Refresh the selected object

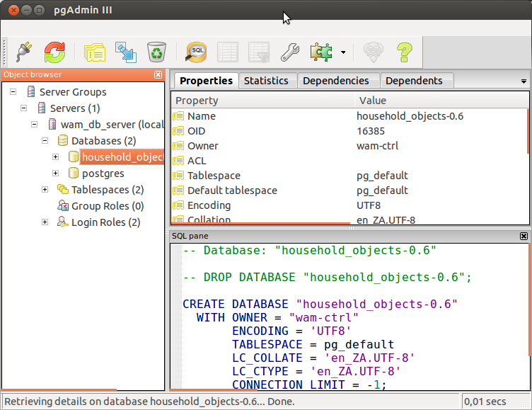(55, 52)
